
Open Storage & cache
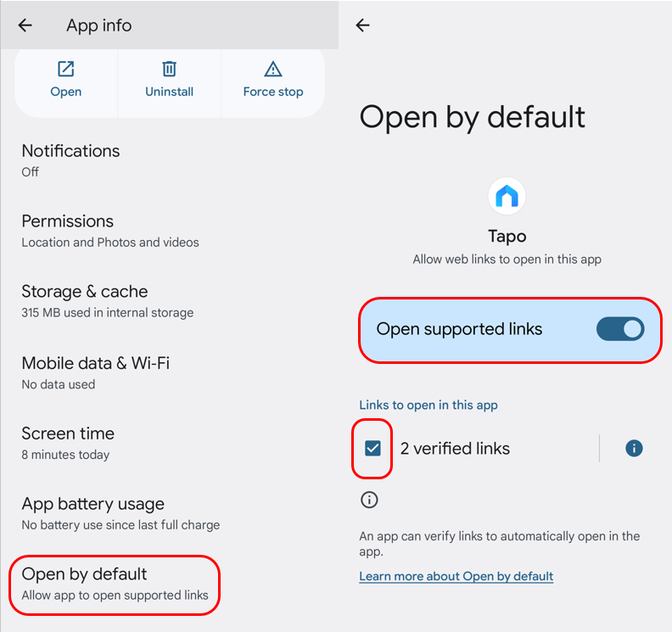click(170, 301)
